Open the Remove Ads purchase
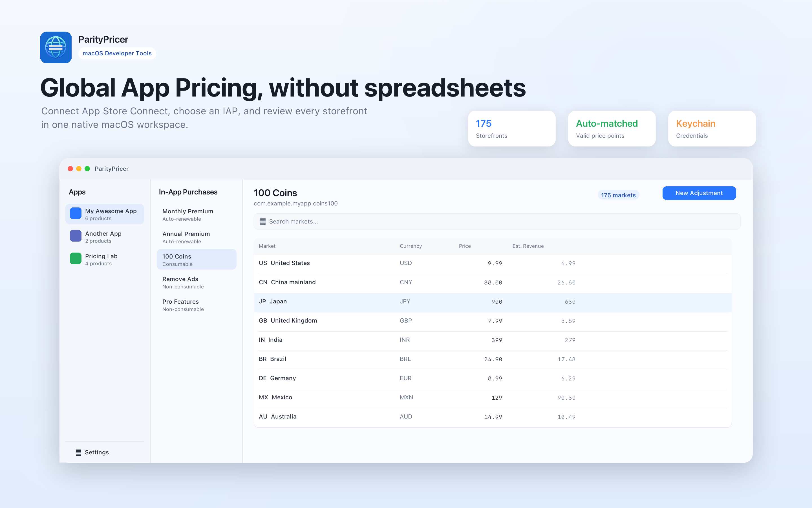The image size is (812, 508). tap(197, 282)
